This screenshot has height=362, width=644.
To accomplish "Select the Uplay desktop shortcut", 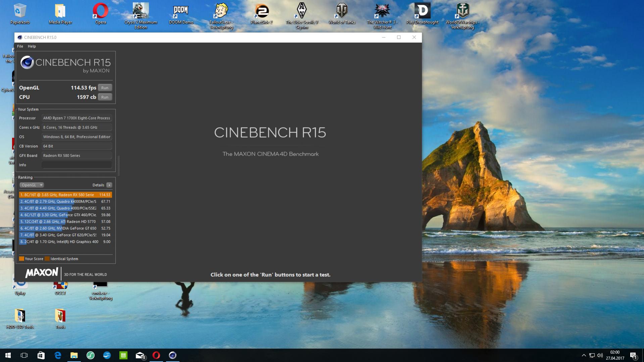I will 20,289.
